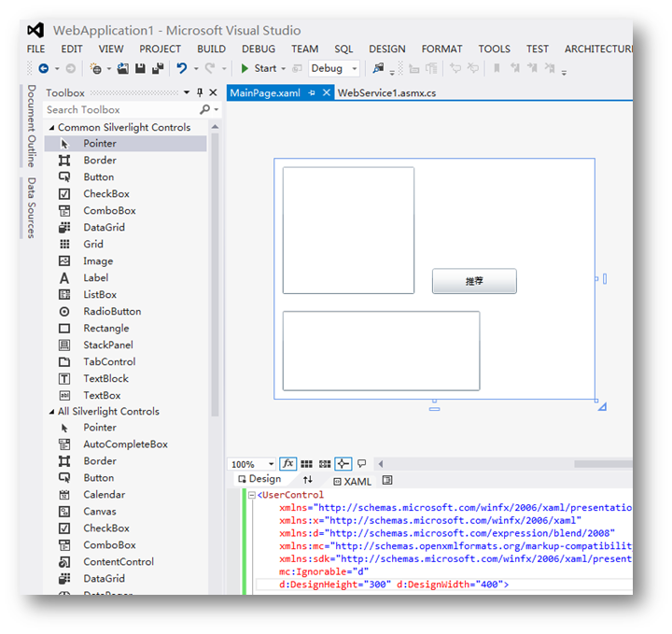This screenshot has width=672, height=634.
Task: Click the Navigate Backward arrow icon
Action: (x=43, y=68)
